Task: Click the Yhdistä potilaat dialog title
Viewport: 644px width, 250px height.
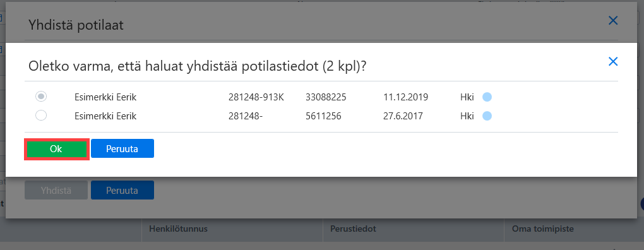Action: 76,25
